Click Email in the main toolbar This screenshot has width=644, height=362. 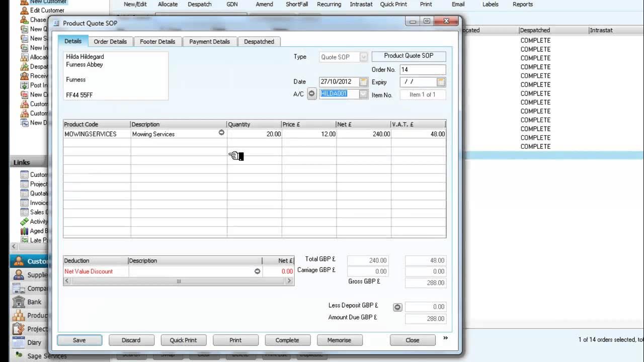tap(458, 4)
